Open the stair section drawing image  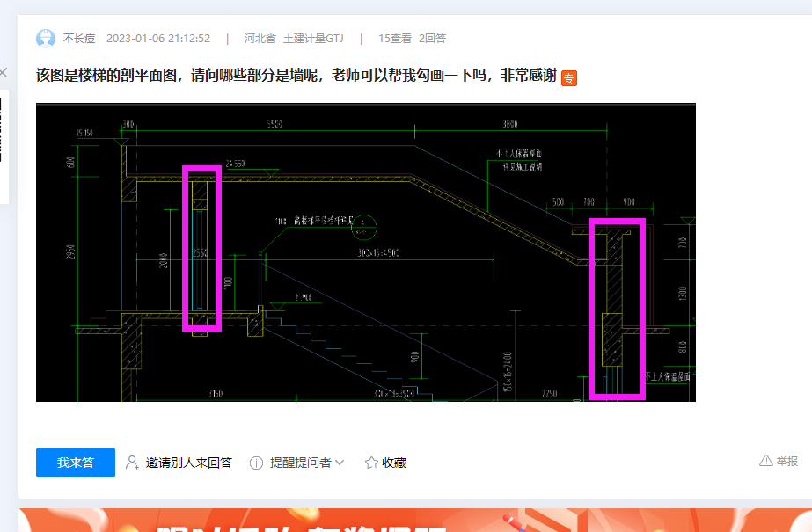366,252
